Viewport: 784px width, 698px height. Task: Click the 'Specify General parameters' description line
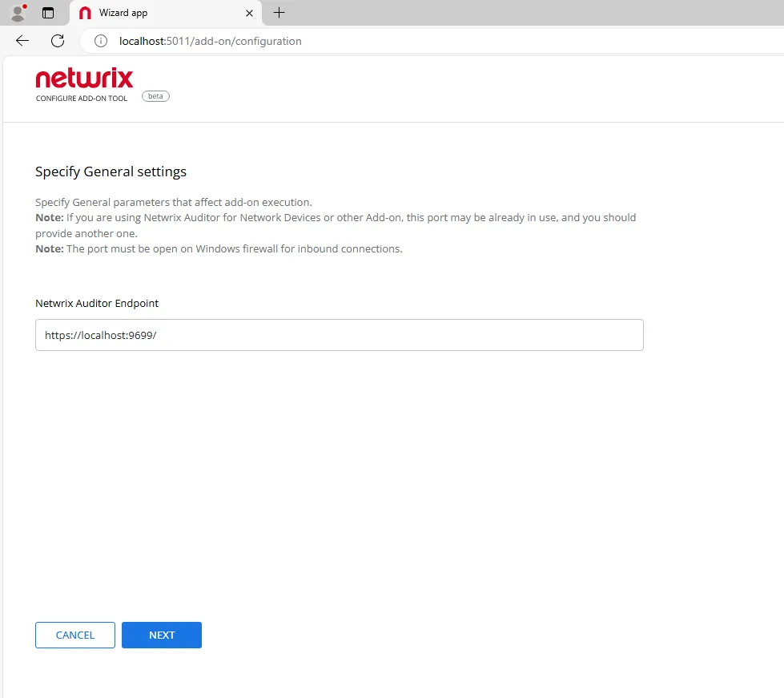174,202
